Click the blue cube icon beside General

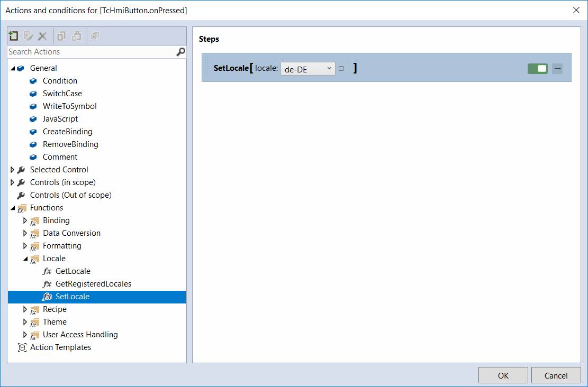point(21,68)
